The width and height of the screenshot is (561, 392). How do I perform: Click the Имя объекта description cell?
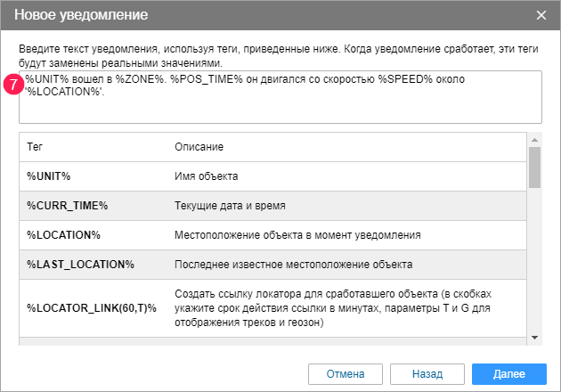click(x=206, y=176)
